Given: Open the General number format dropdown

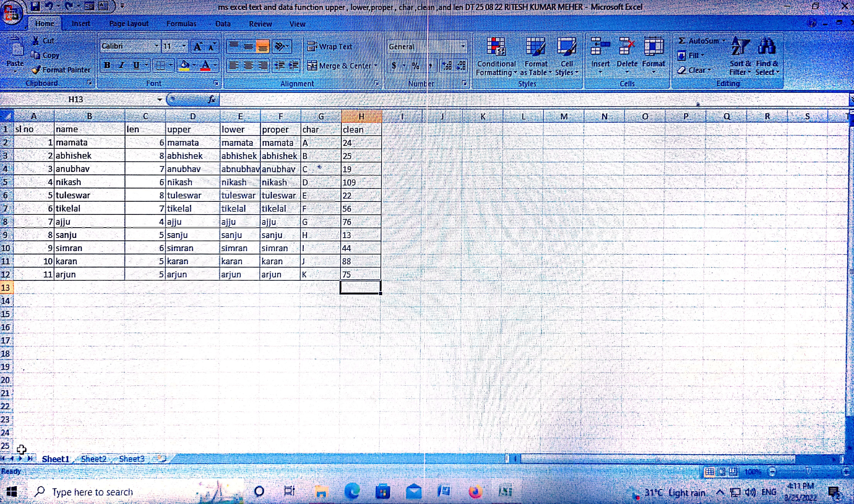Looking at the screenshot, I should [463, 46].
